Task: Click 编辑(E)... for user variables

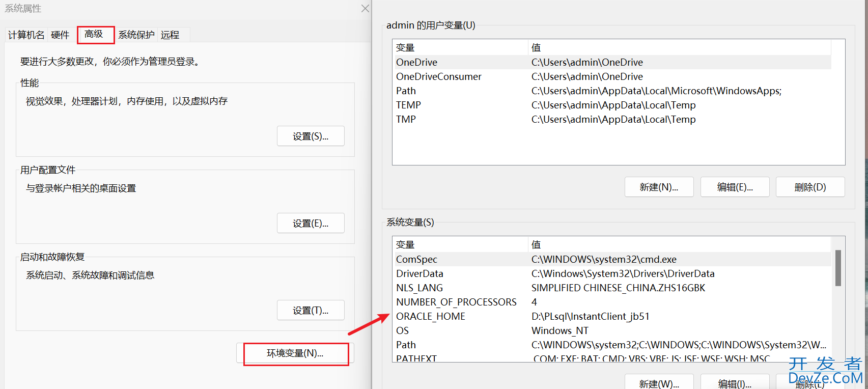Action: [735, 187]
